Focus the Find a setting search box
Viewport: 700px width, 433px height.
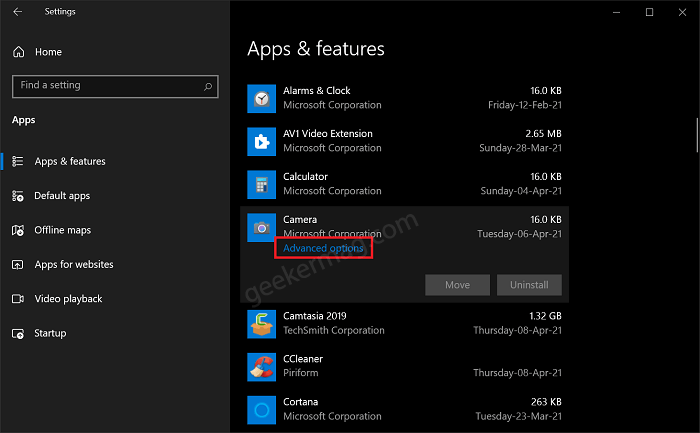point(115,86)
